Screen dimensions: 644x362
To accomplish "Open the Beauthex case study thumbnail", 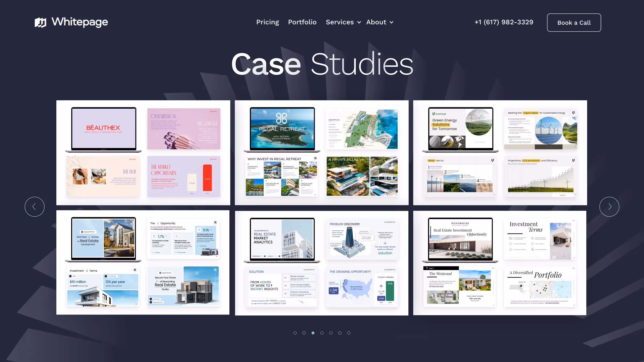I will coord(143,153).
